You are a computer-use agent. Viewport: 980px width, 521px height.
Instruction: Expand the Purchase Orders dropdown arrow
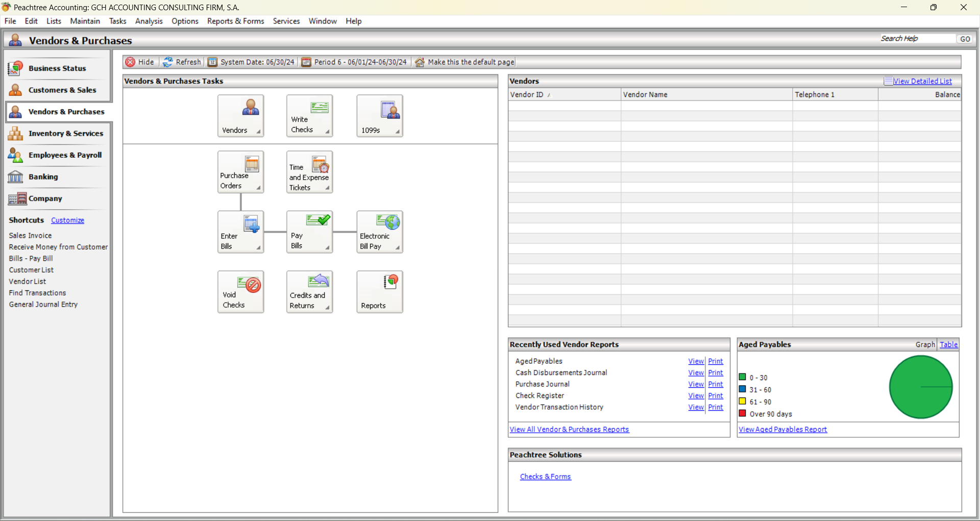[x=258, y=188]
